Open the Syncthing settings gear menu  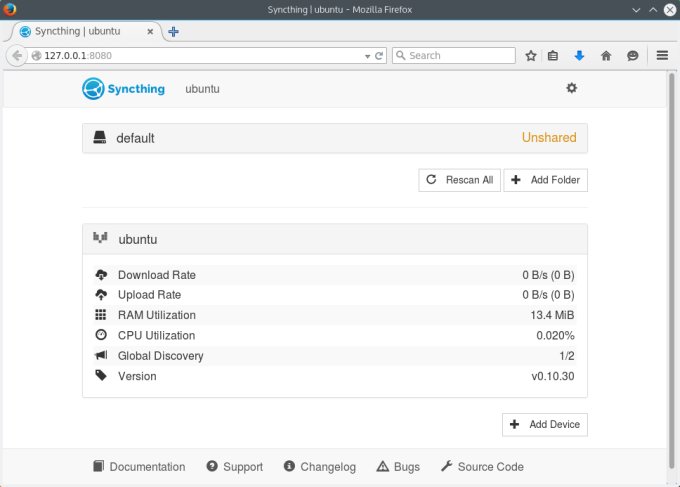click(x=572, y=88)
